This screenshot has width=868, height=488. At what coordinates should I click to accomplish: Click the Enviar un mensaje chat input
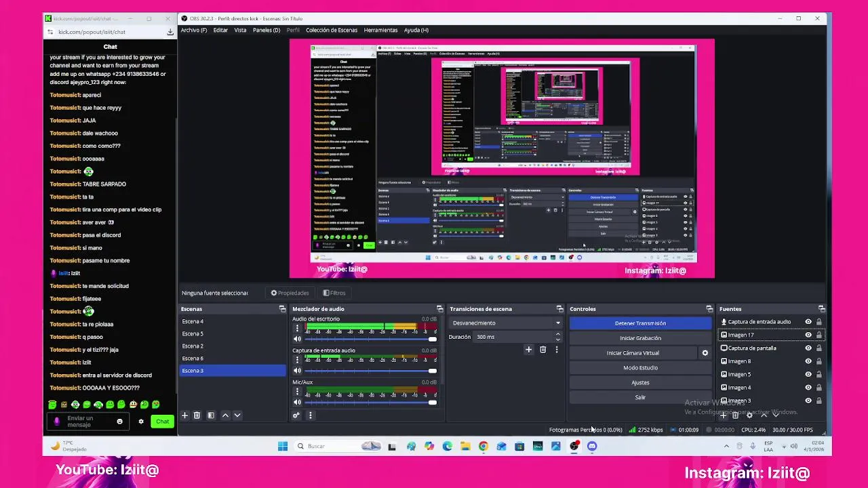coord(87,422)
